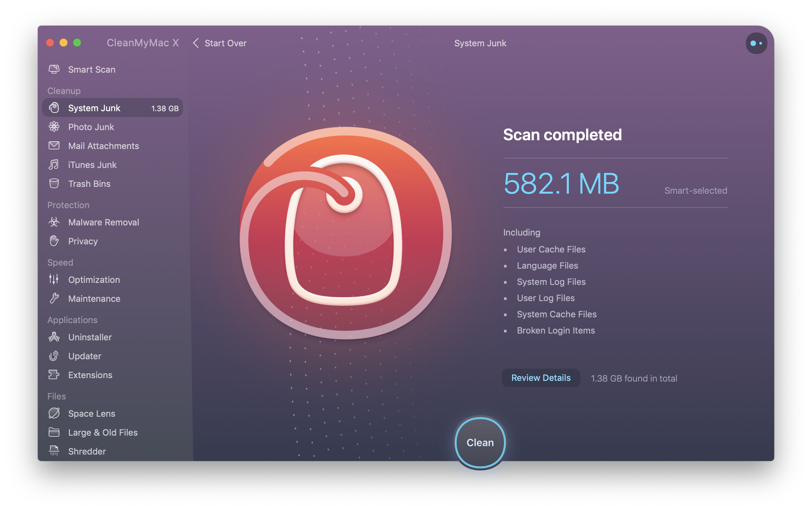Open Space Lens under Files

tap(91, 413)
